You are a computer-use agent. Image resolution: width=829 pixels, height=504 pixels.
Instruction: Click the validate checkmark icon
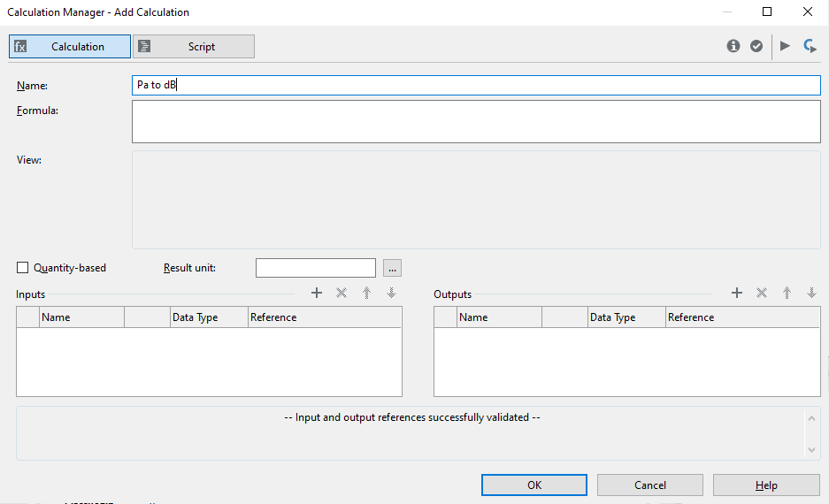tap(756, 46)
